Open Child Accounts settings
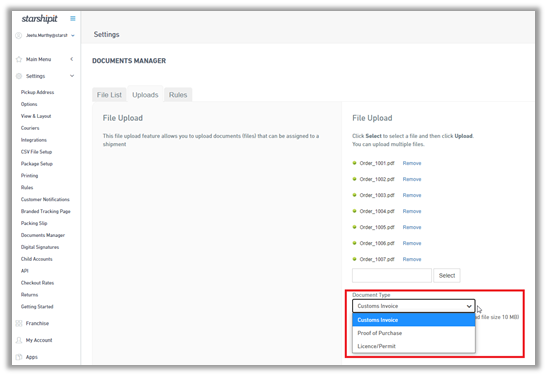The image size is (547, 376). [x=37, y=259]
